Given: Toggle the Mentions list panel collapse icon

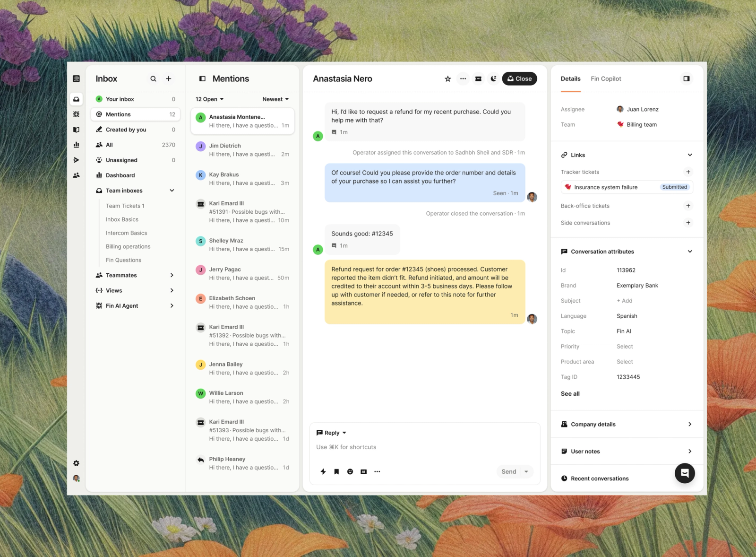Looking at the screenshot, I should tap(202, 79).
